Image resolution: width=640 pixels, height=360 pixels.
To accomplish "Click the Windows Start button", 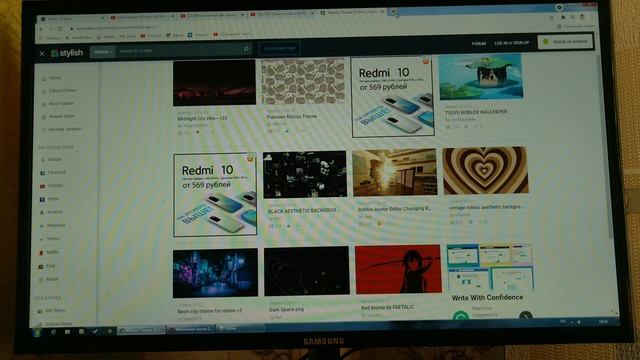I will 37,333.
